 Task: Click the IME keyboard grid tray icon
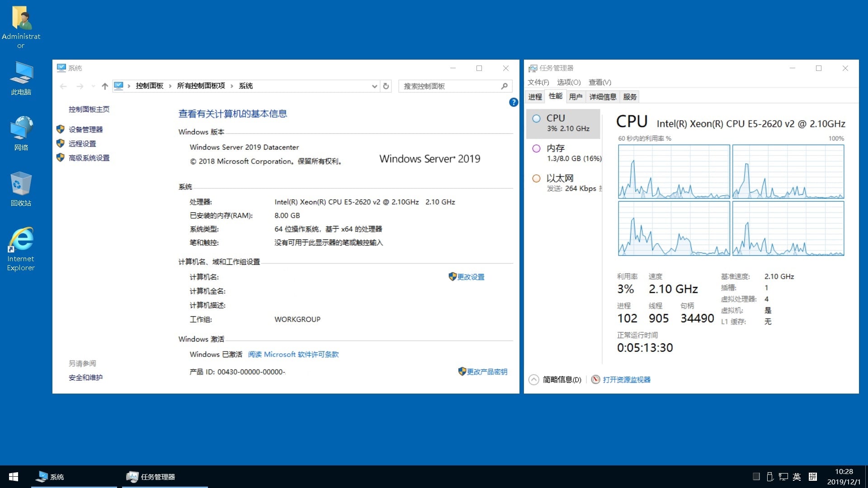pos(812,477)
